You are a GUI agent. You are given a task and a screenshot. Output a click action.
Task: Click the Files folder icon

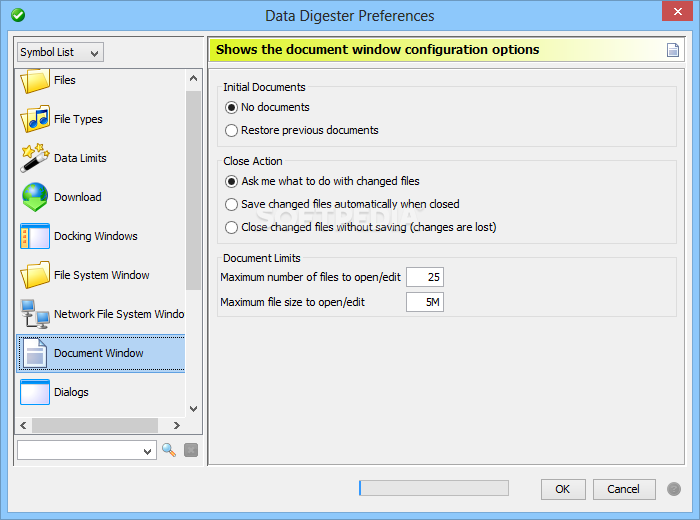pyautogui.click(x=35, y=80)
